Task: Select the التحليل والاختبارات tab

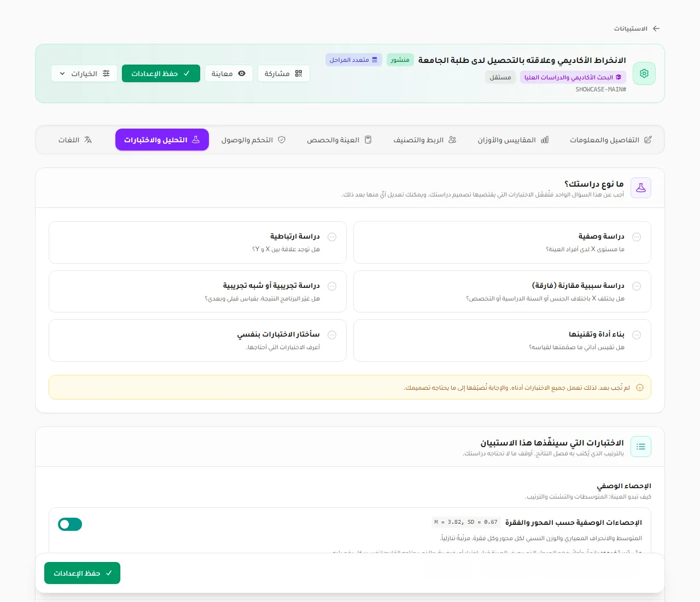Action: pyautogui.click(x=162, y=140)
